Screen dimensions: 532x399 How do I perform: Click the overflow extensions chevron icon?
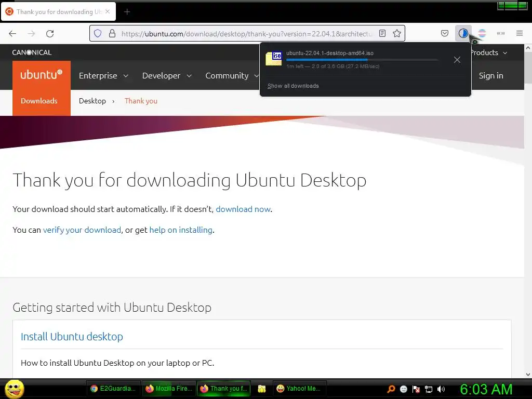[x=500, y=33]
